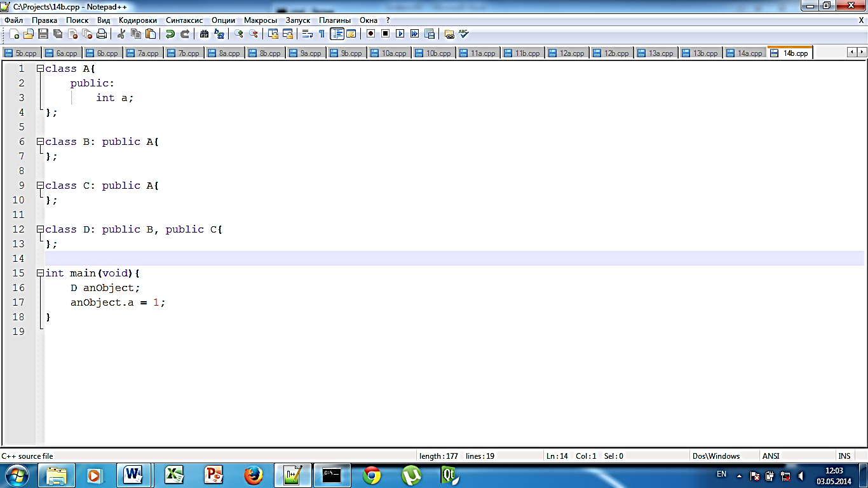Zoom out using magnifier minus icon
The image size is (868, 488).
pyautogui.click(x=254, y=34)
